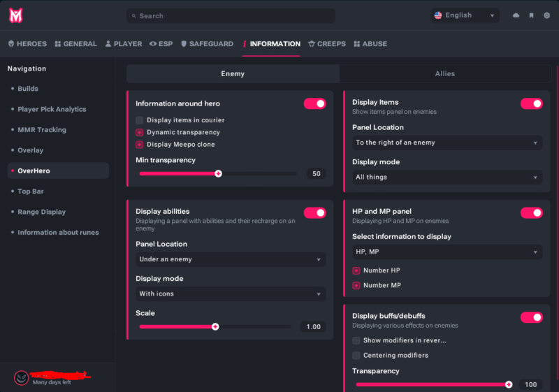This screenshot has height=392, width=559.
Task: Open the HEROES tab
Action: point(27,44)
